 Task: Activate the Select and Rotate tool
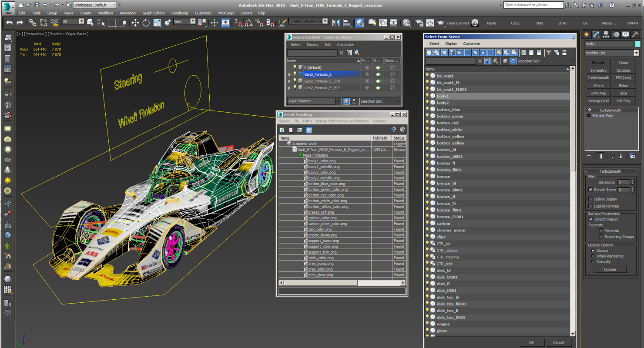[146, 23]
